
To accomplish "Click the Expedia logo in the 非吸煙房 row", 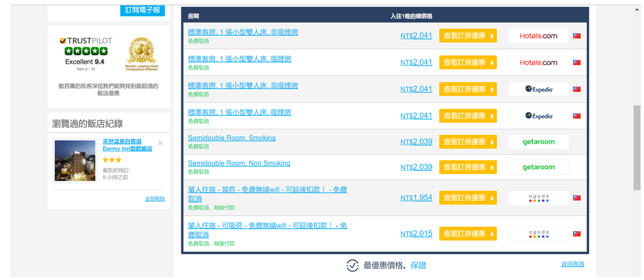I will [x=538, y=89].
